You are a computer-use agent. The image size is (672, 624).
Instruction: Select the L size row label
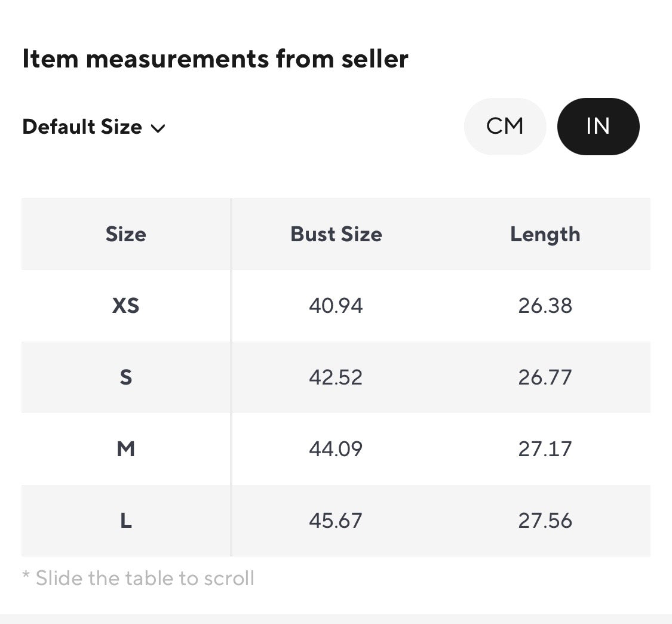[126, 521]
